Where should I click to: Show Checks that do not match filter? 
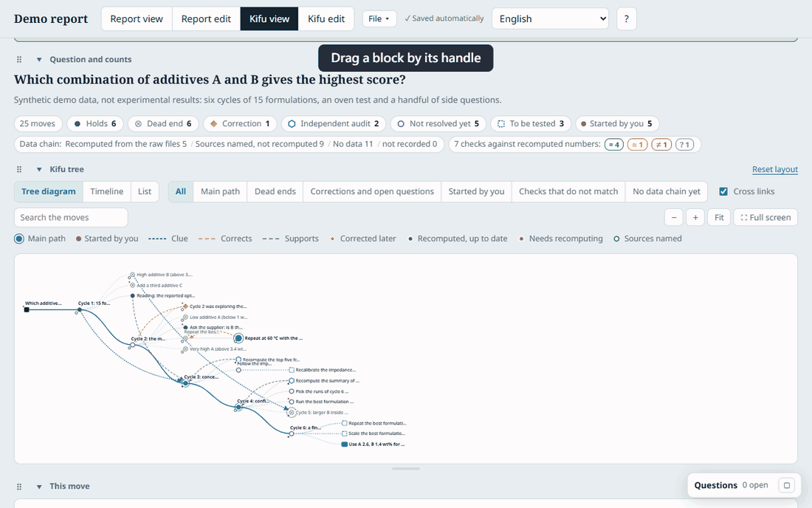click(568, 191)
